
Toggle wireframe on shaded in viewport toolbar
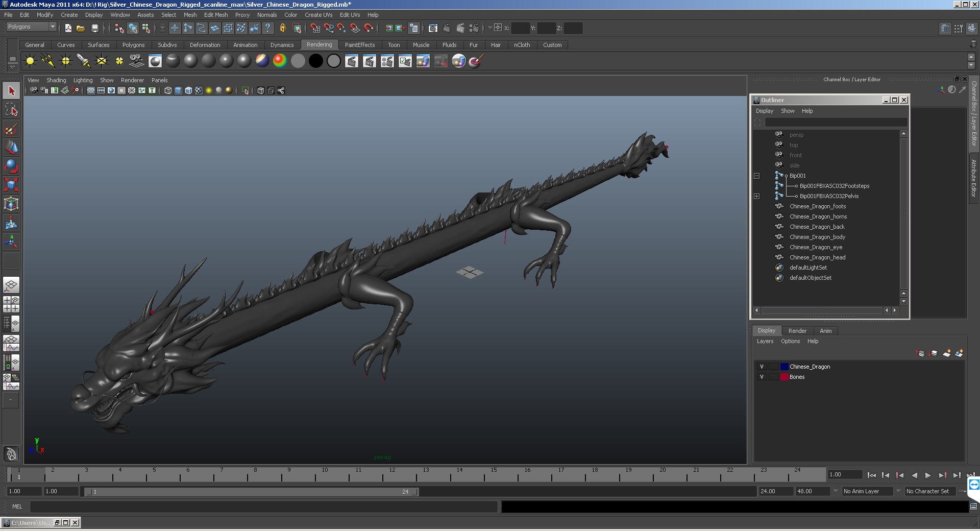pos(188,90)
